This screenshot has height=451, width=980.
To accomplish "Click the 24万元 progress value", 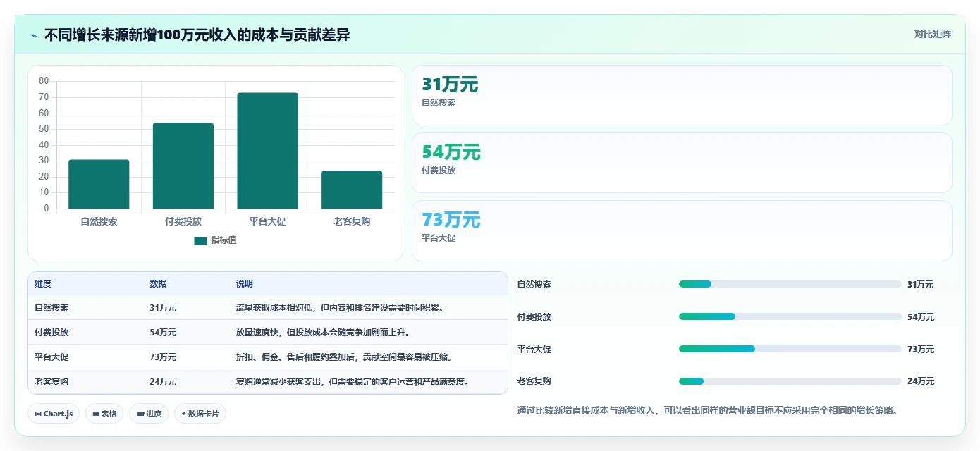I will pyautogui.click(x=921, y=381).
